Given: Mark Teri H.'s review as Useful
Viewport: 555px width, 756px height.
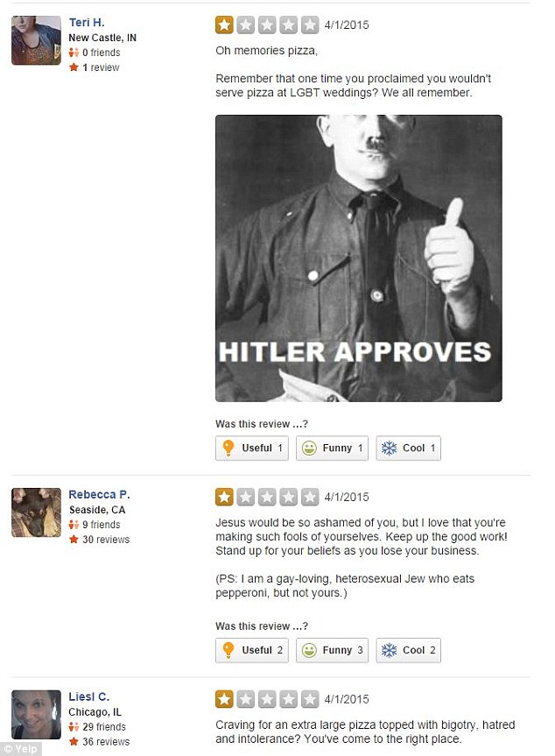Looking at the screenshot, I should tap(252, 448).
